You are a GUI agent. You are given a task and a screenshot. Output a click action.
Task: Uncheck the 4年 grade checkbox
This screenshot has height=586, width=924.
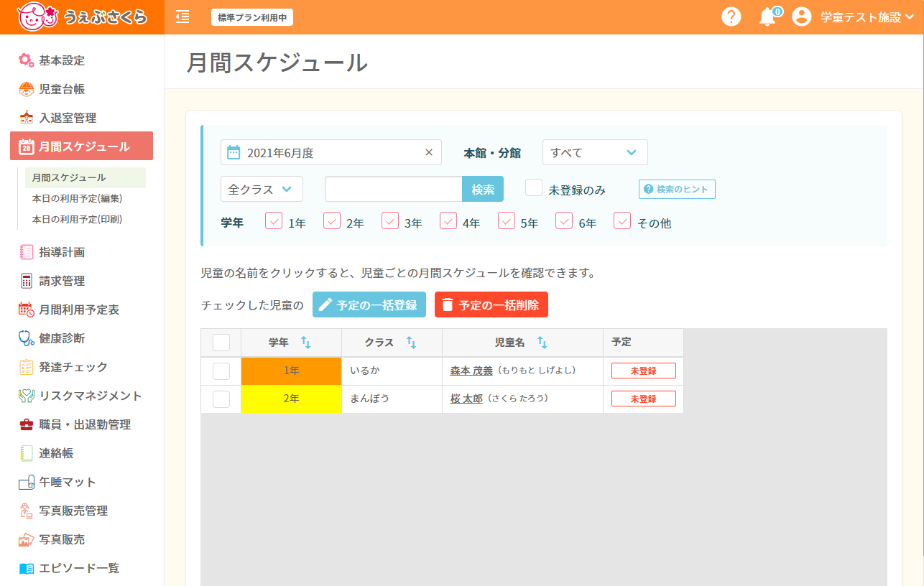point(448,220)
